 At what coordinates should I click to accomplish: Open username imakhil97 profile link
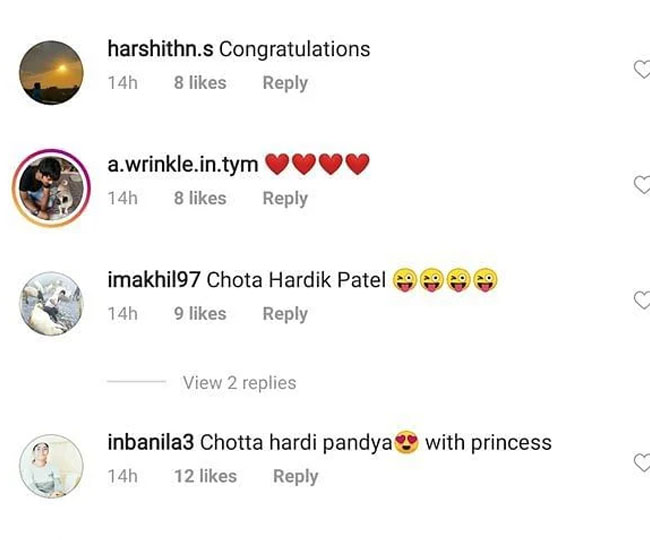154,280
